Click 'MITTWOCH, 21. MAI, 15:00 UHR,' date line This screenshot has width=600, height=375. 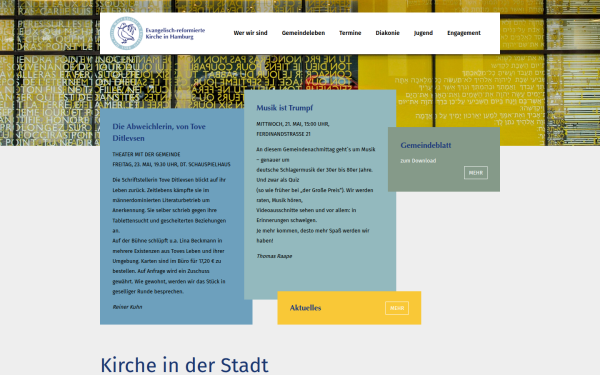(x=293, y=124)
